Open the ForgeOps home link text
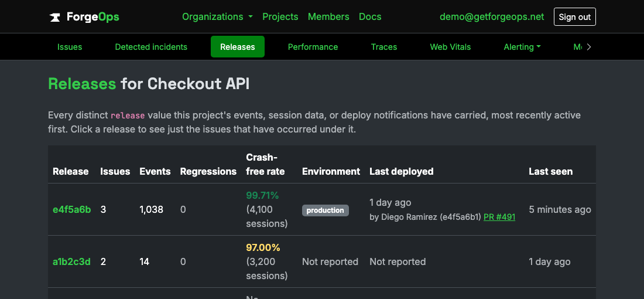Viewport: 644px width, 299px height. coord(93,17)
